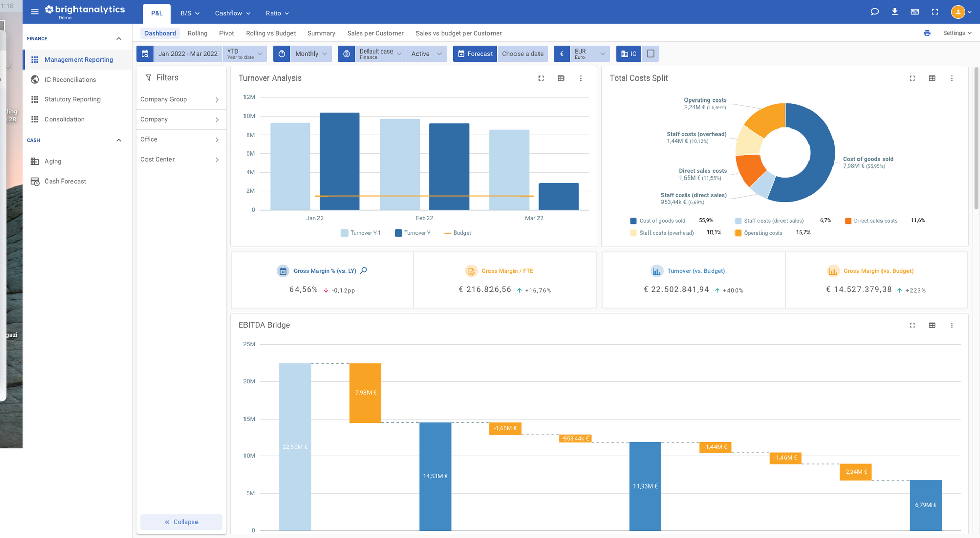Open the Cashflow menu
This screenshot has height=538, width=980.
tap(232, 13)
